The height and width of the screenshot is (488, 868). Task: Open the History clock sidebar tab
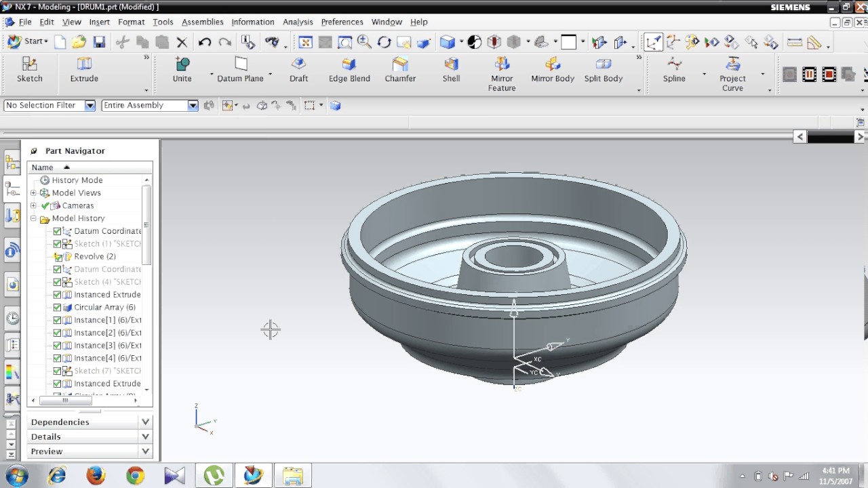[12, 318]
